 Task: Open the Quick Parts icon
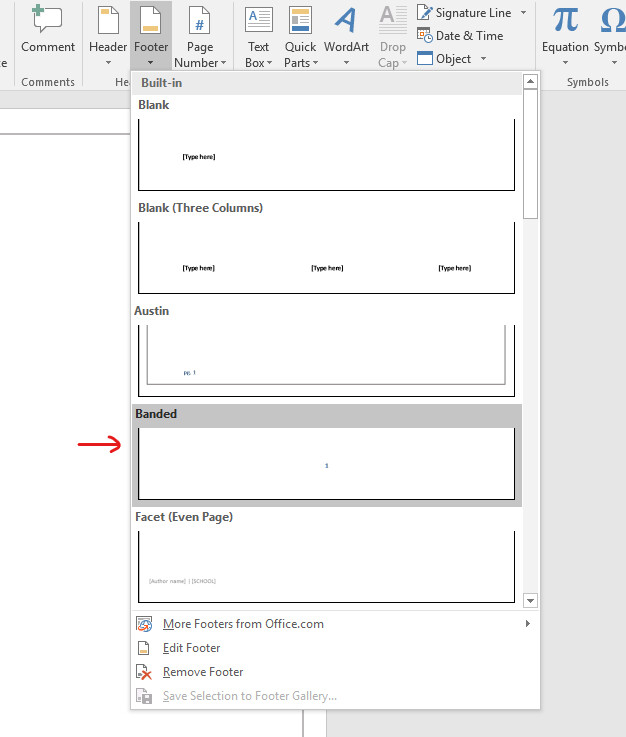tap(300, 20)
